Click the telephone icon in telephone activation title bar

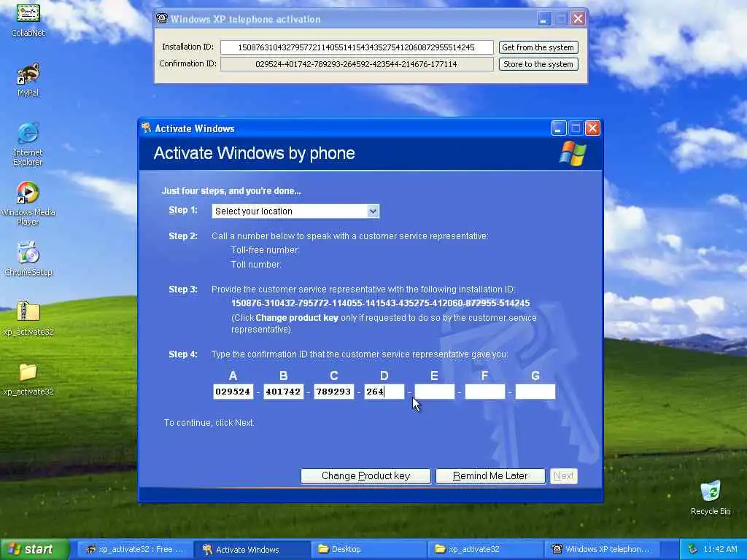pos(162,18)
